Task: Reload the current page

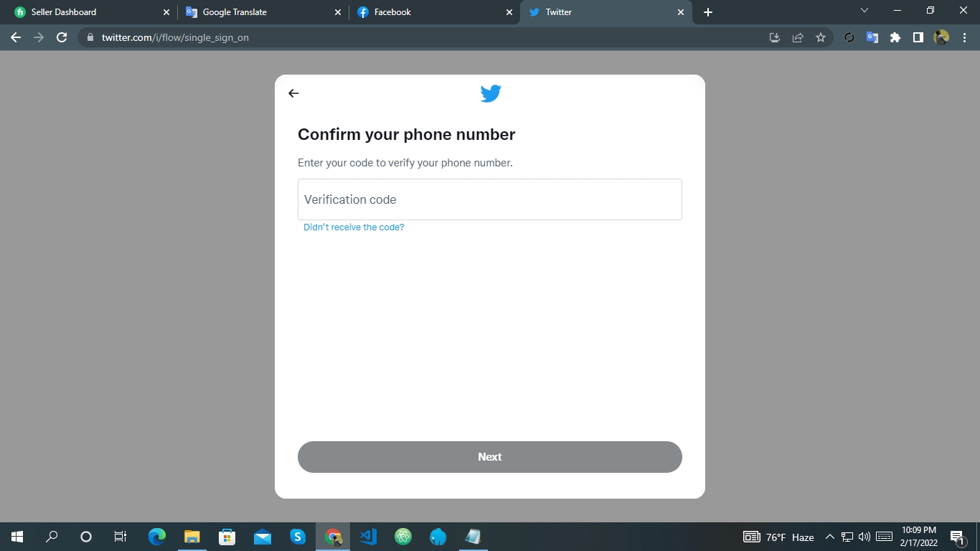Action: 62,37
